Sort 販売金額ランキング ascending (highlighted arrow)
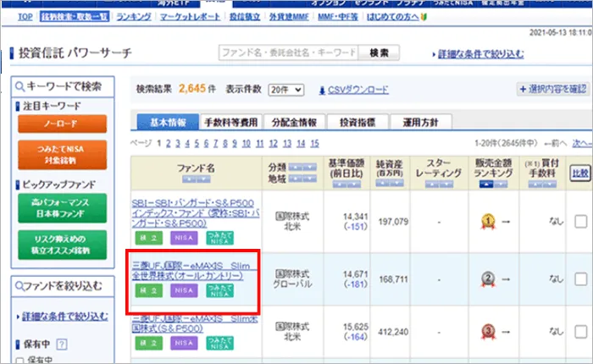593x364 pixels. point(486,184)
